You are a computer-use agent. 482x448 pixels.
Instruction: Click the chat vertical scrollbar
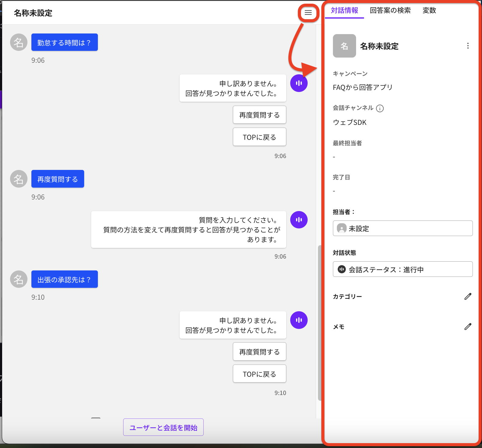click(x=319, y=323)
